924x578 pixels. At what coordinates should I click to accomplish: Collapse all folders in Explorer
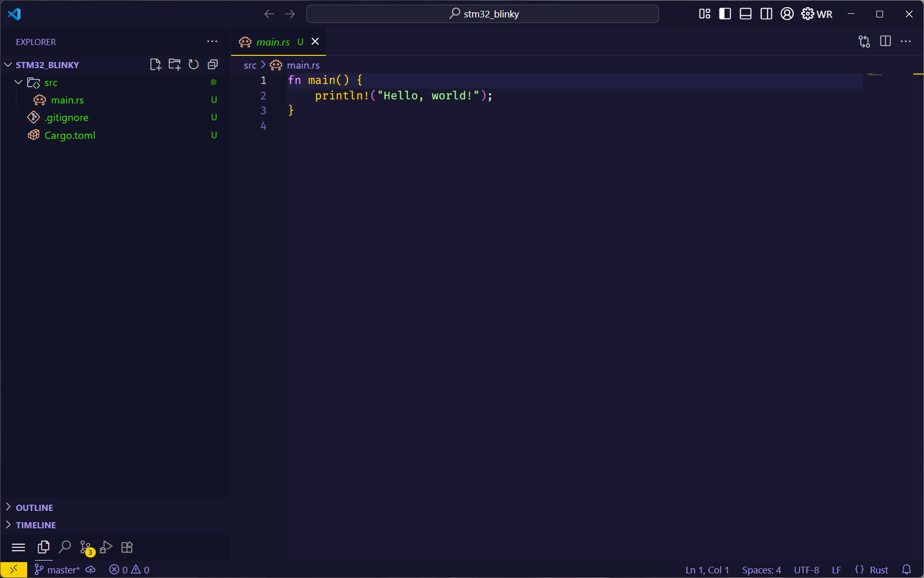(x=213, y=65)
